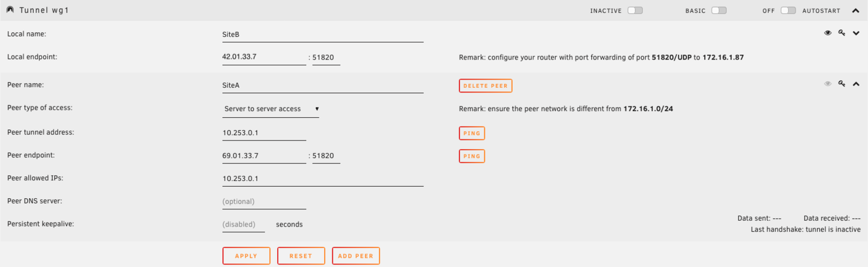Click the Apply button

coord(247,256)
